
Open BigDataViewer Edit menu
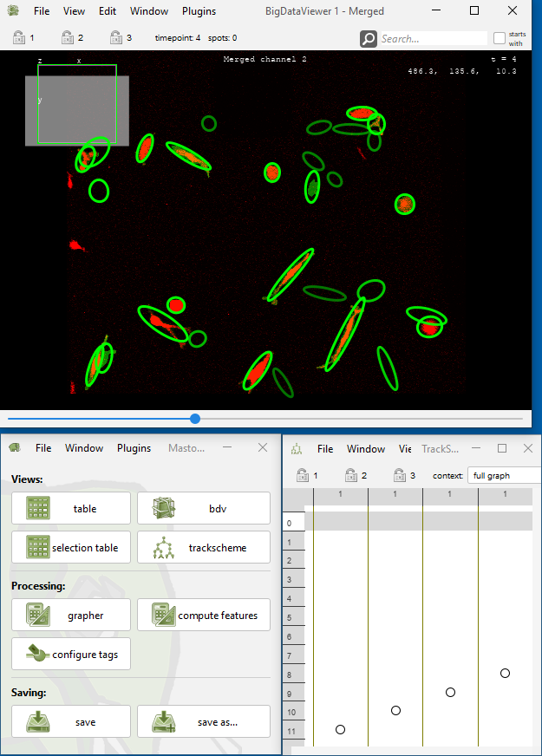[x=107, y=11]
